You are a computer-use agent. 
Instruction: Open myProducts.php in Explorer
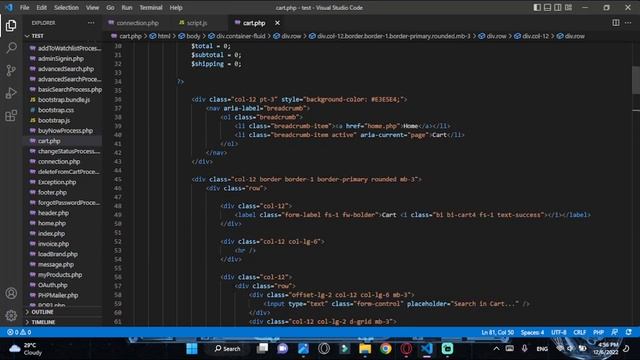[60, 275]
